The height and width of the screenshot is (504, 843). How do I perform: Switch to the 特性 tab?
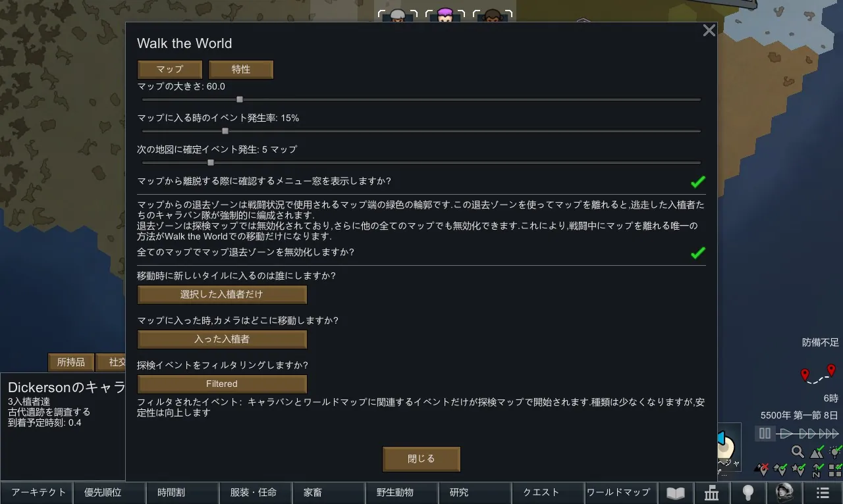pyautogui.click(x=241, y=70)
